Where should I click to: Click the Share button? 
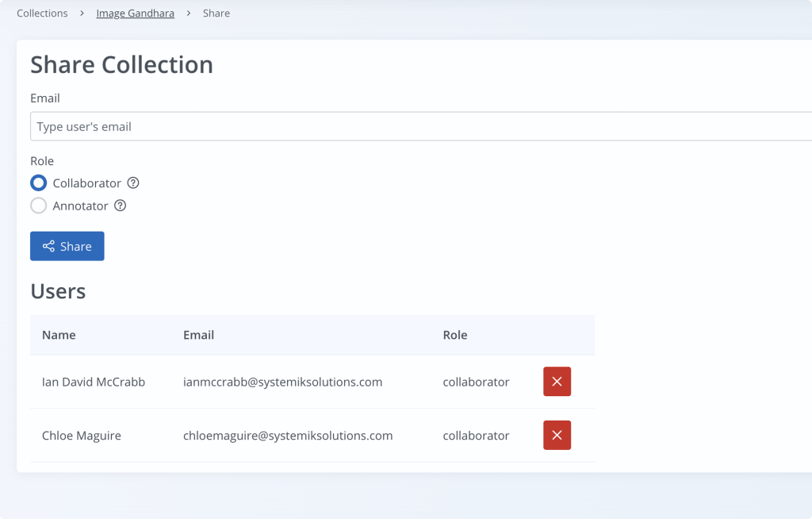67,246
